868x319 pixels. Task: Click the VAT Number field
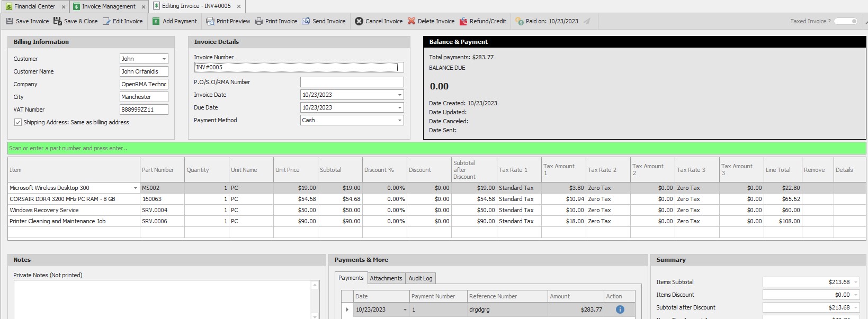144,110
